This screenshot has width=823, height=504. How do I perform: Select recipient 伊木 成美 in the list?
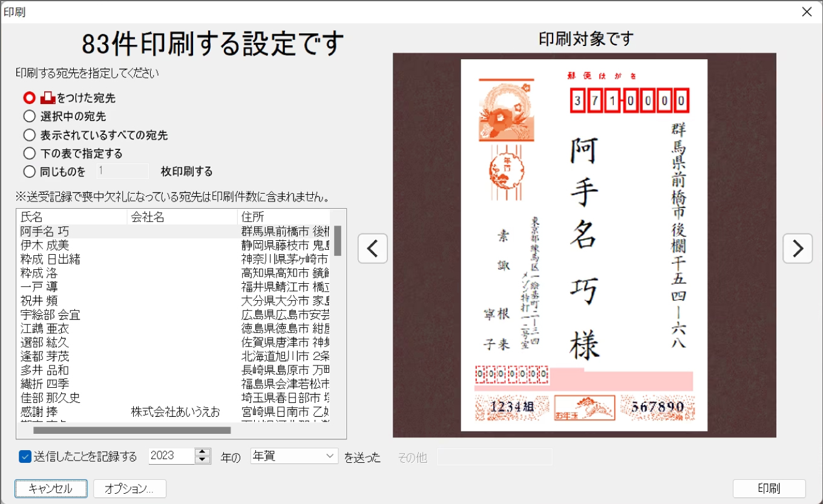click(45, 245)
